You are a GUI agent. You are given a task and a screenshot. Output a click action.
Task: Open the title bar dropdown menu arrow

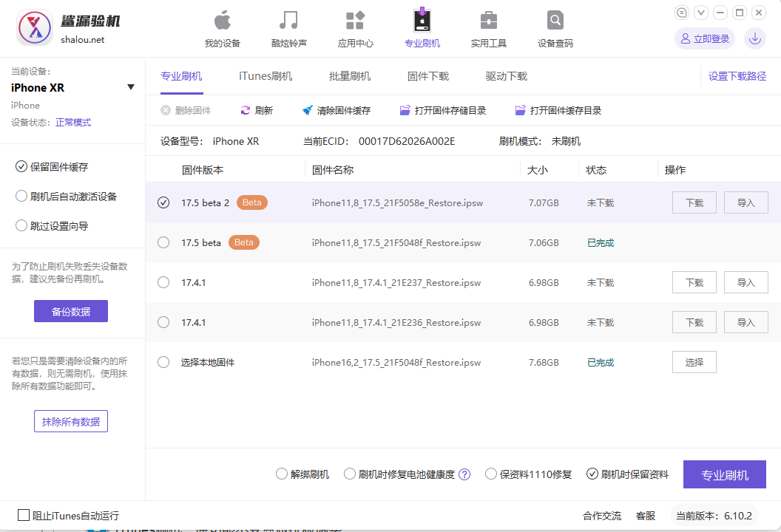coord(700,13)
